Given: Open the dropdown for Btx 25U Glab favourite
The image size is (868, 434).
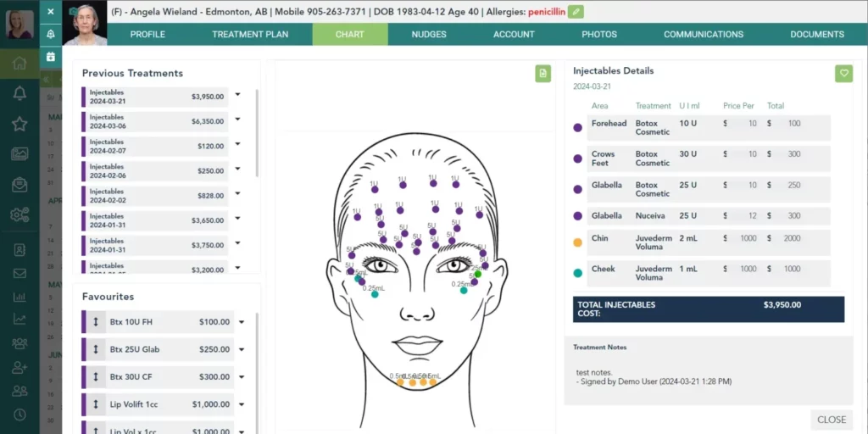Looking at the screenshot, I should pos(242,349).
